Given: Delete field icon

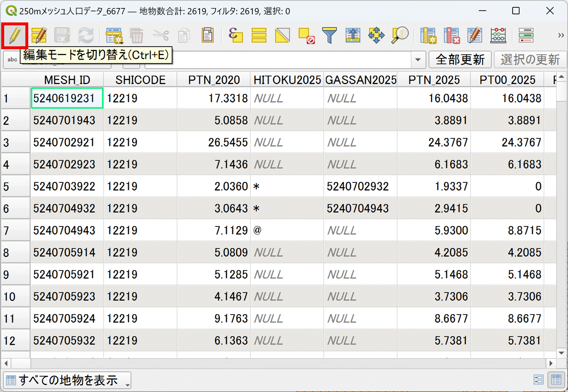Looking at the screenshot, I should pos(452,35).
